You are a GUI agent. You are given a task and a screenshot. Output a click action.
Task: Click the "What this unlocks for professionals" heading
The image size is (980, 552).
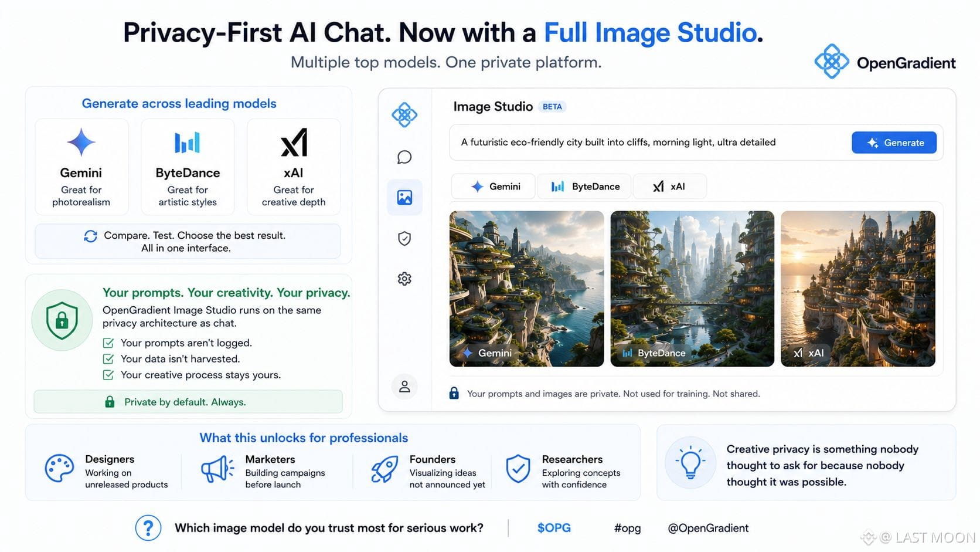point(304,438)
